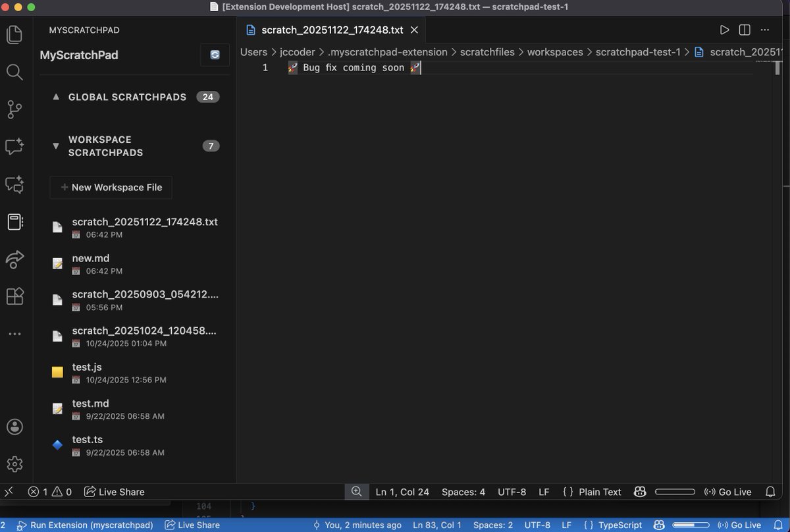Image resolution: width=790 pixels, height=532 pixels.
Task: Click Live Share in the background window status bar
Action: [x=192, y=525]
